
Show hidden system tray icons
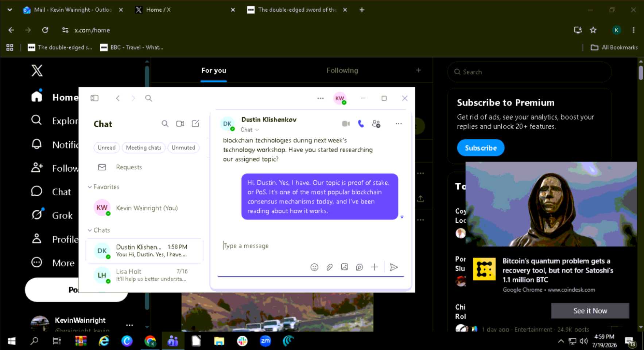(x=561, y=341)
